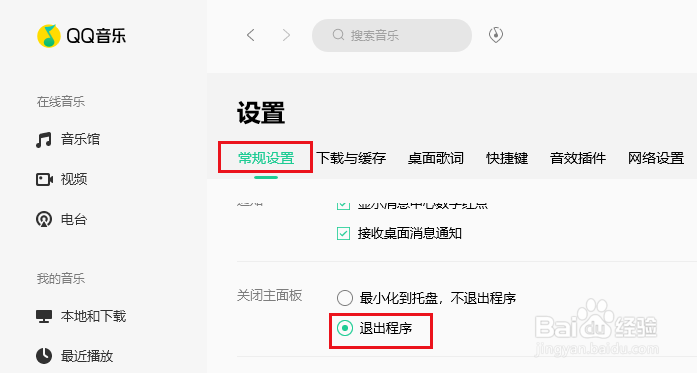Click the QQ音乐 logo icon

pos(49,36)
